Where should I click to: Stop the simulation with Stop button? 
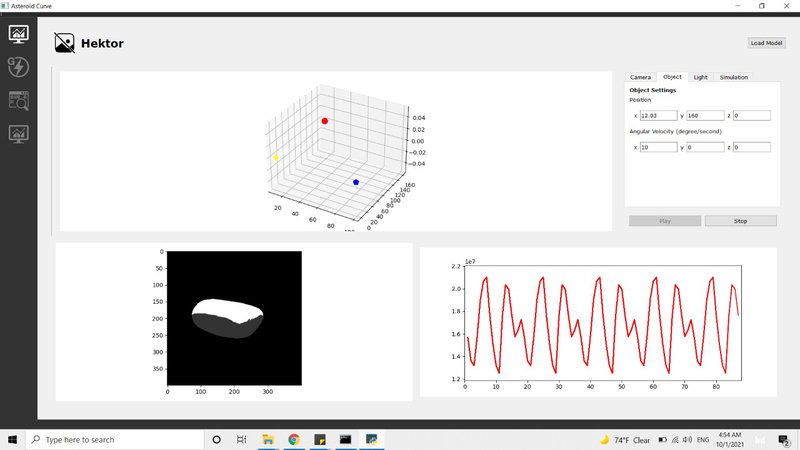tap(741, 221)
